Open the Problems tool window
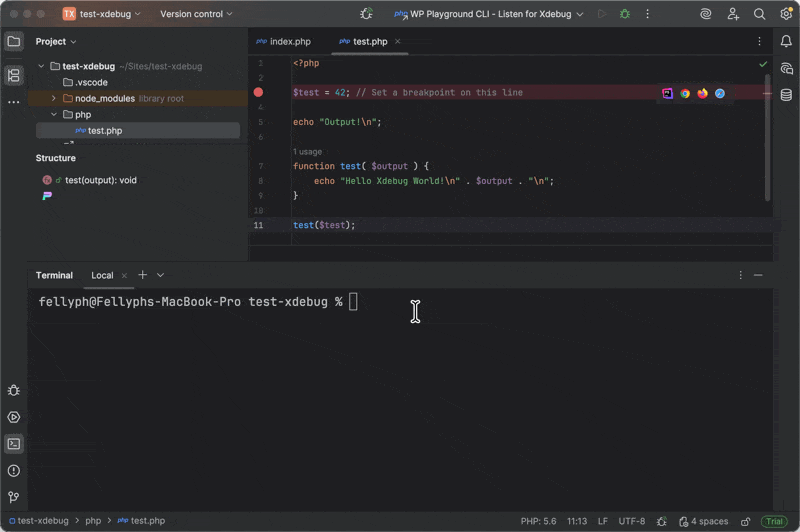The width and height of the screenshot is (800, 532). coord(14,470)
